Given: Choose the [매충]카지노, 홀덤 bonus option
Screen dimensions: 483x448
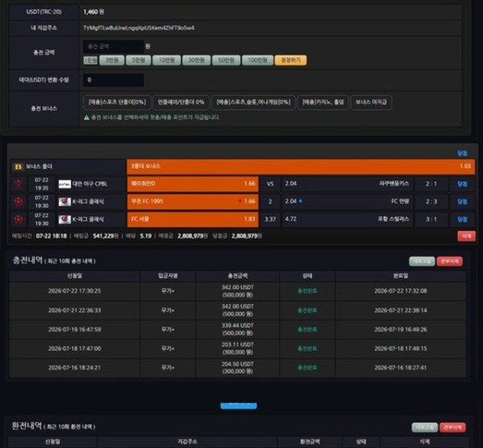Looking at the screenshot, I should [x=323, y=102].
